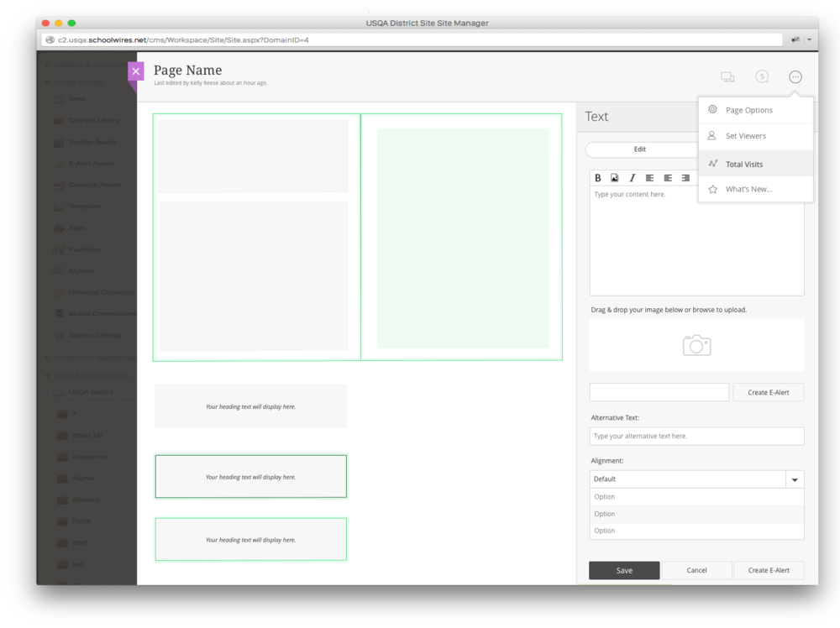Choose Set Viewers menu entry
This screenshot has height=628, width=840.
pyautogui.click(x=755, y=136)
